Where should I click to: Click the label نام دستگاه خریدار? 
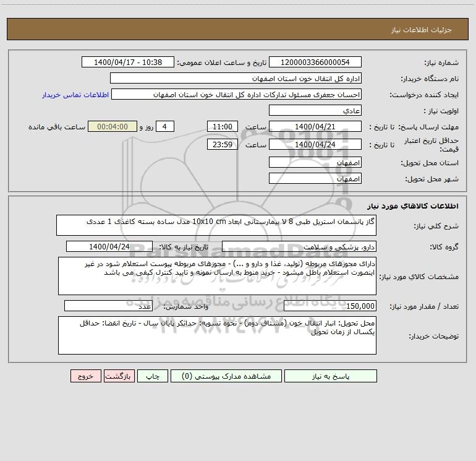430,79
